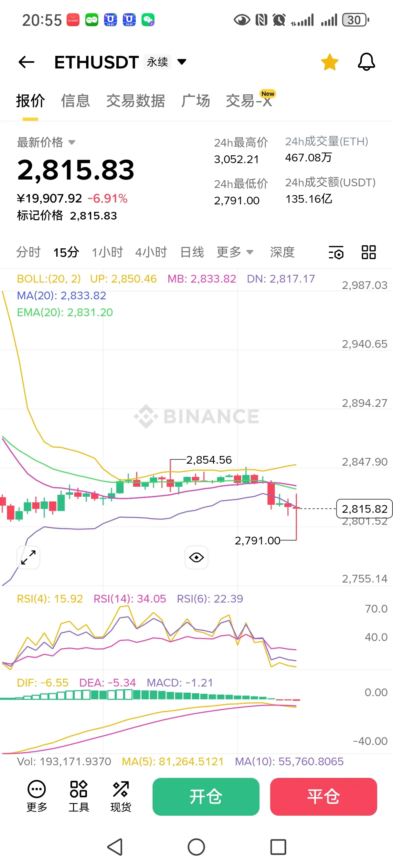Tap the 24h成交量 467.08万 value
The image size is (393, 868).
point(308,157)
